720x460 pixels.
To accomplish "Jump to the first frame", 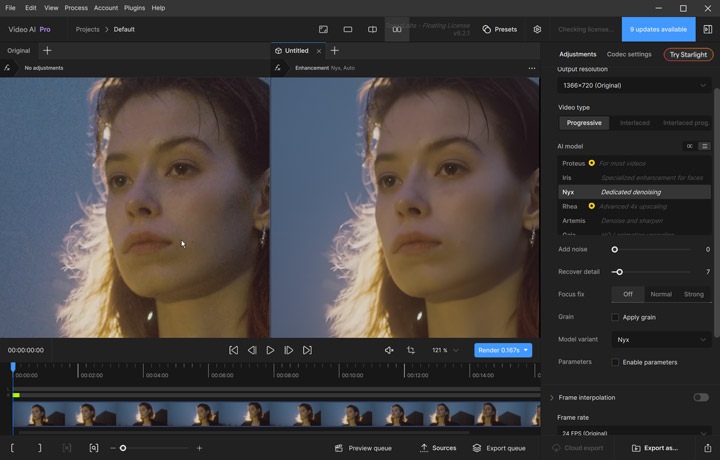I will coord(233,350).
